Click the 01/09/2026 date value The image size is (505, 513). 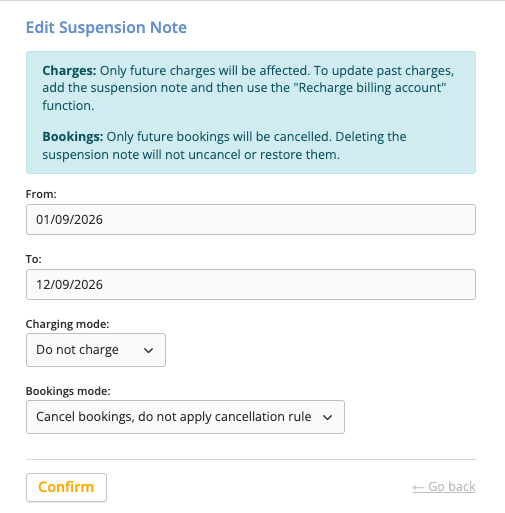click(69, 220)
